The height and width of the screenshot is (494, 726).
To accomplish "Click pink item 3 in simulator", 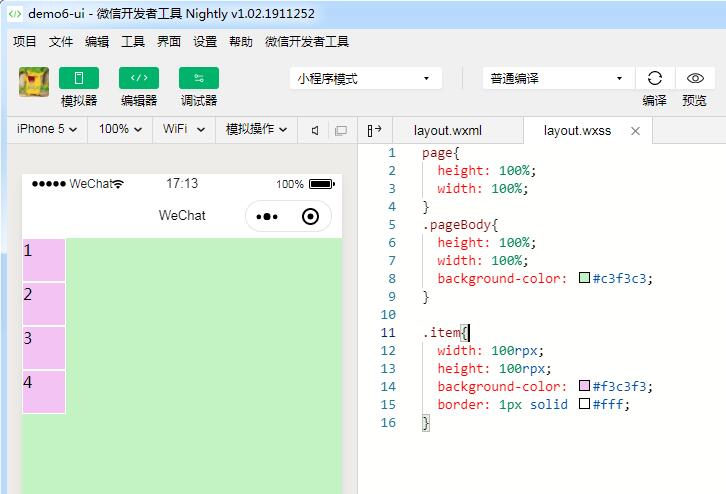I will [44, 348].
